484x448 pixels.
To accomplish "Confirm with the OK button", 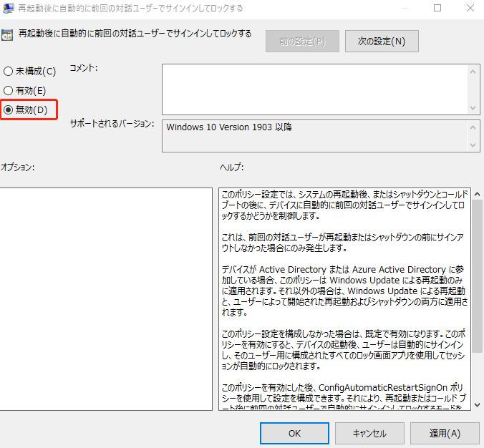I will coord(295,433).
